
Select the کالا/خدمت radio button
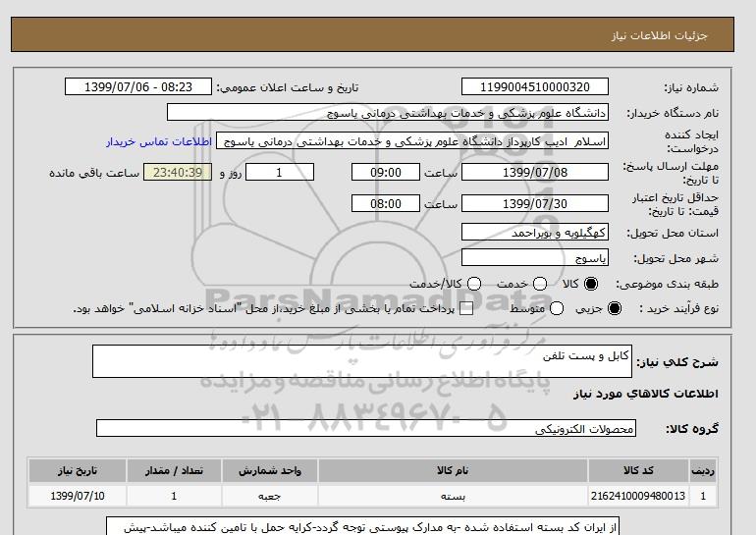coord(474,284)
